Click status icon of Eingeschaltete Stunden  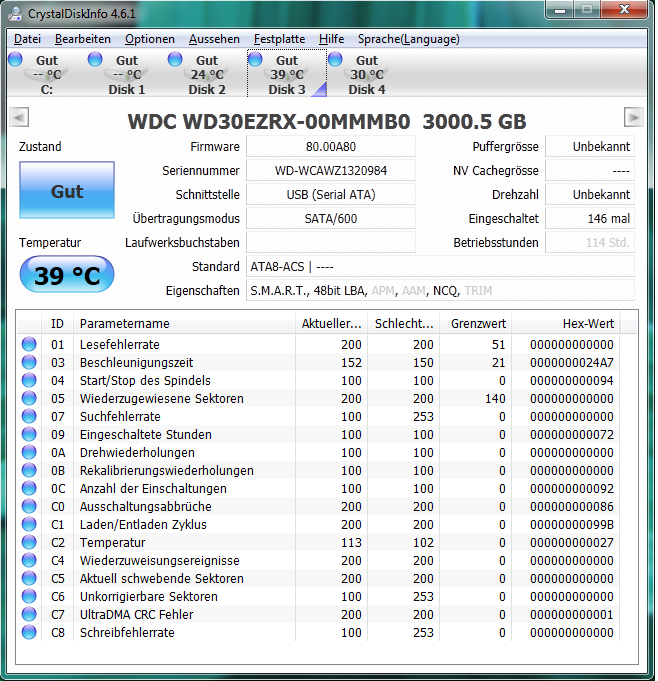click(29, 434)
